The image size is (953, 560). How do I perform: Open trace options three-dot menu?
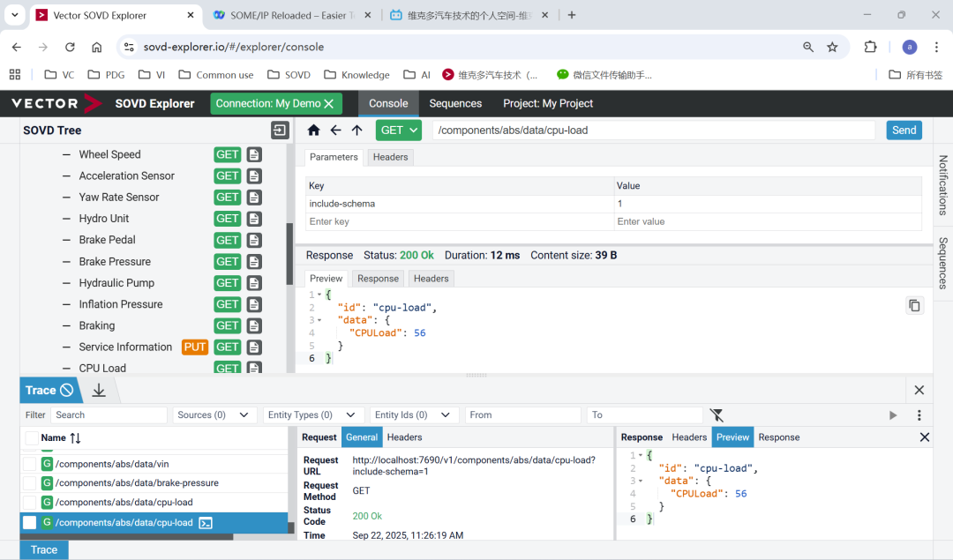pos(919,415)
